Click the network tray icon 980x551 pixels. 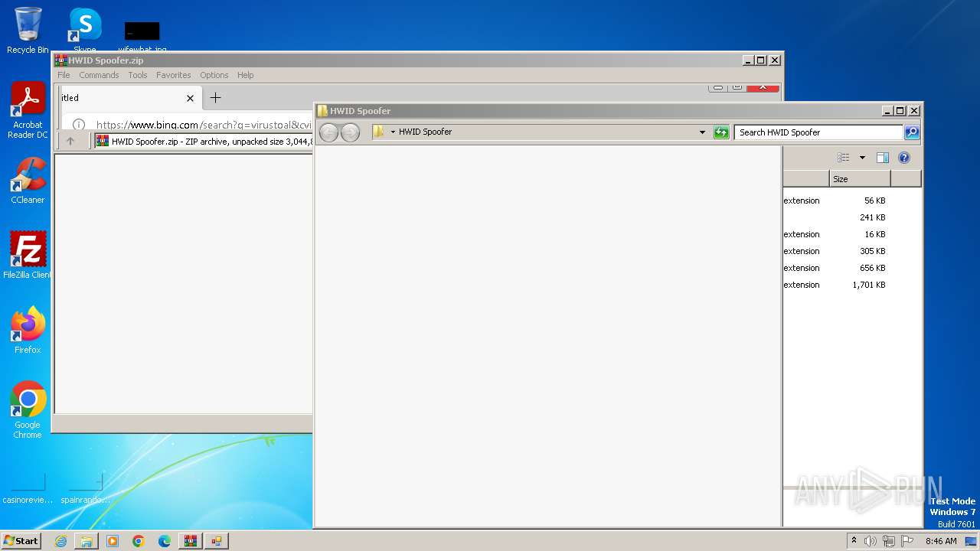[x=889, y=541]
